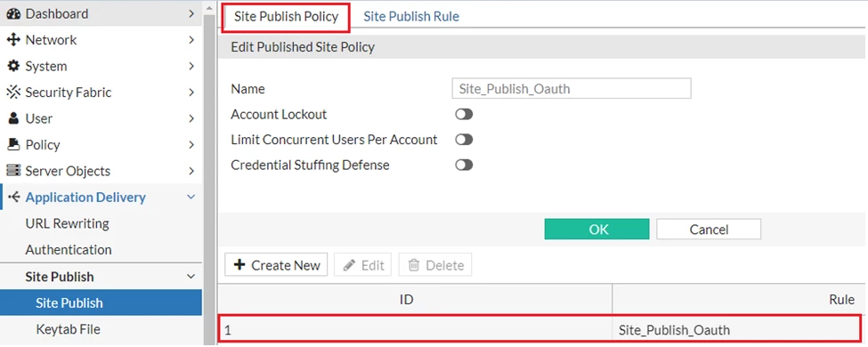
Task: Open the Dashboard section
Action: [56, 14]
